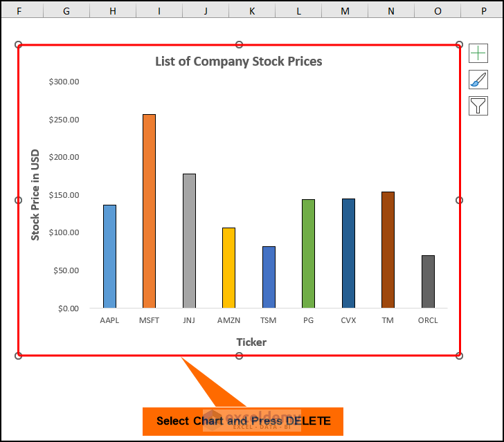Click the bottom-middle chart resize handle
Image resolution: width=504 pixels, height=442 pixels.
click(239, 356)
